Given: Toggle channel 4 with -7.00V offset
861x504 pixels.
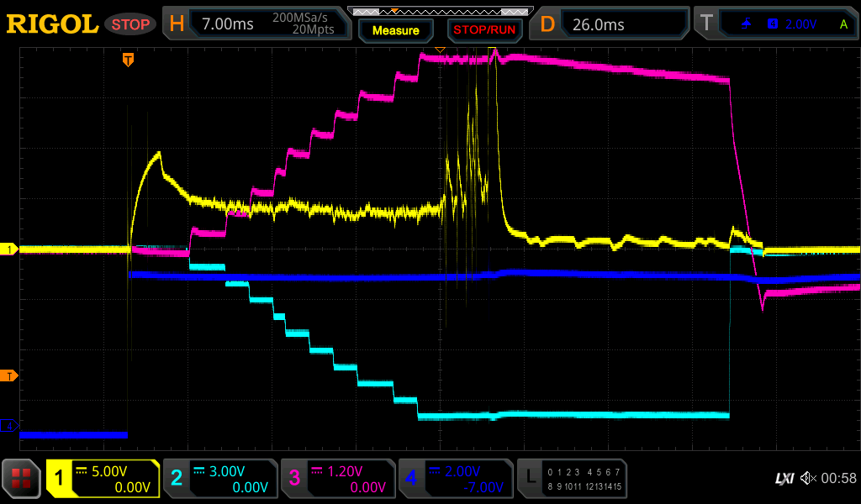Looking at the screenshot, I should click(455, 479).
